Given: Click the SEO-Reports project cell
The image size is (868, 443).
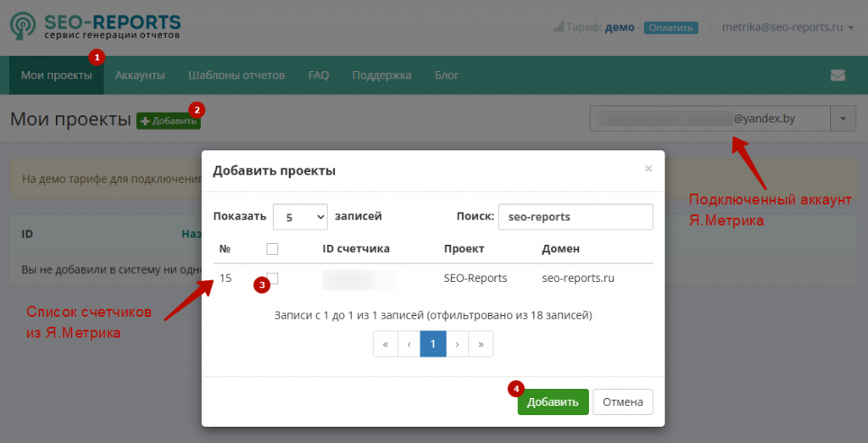Looking at the screenshot, I should click(476, 278).
